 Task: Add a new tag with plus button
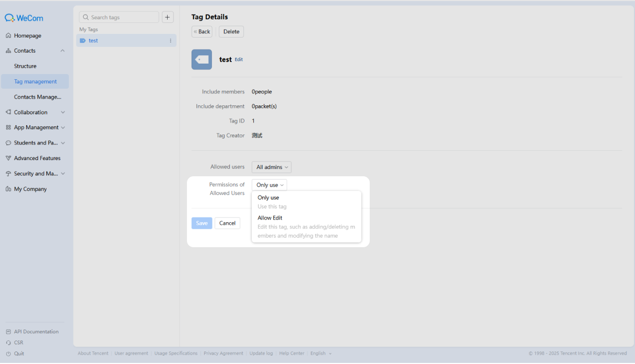(x=168, y=17)
